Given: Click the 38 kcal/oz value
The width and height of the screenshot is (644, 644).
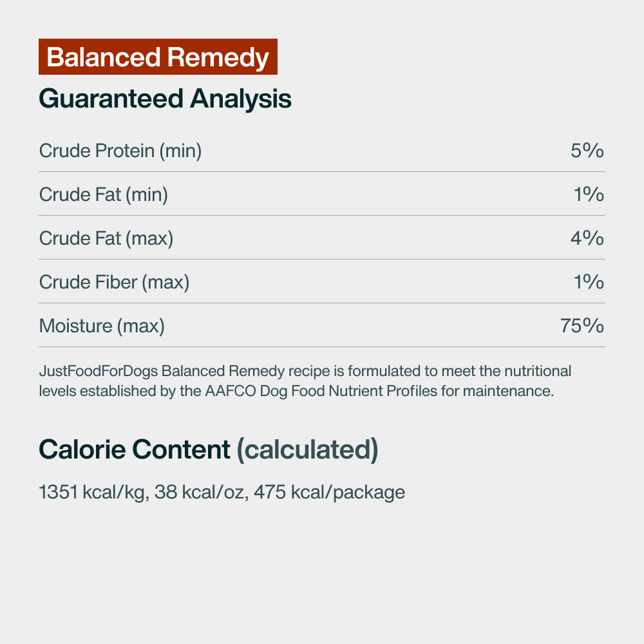Looking at the screenshot, I should click(201, 492).
